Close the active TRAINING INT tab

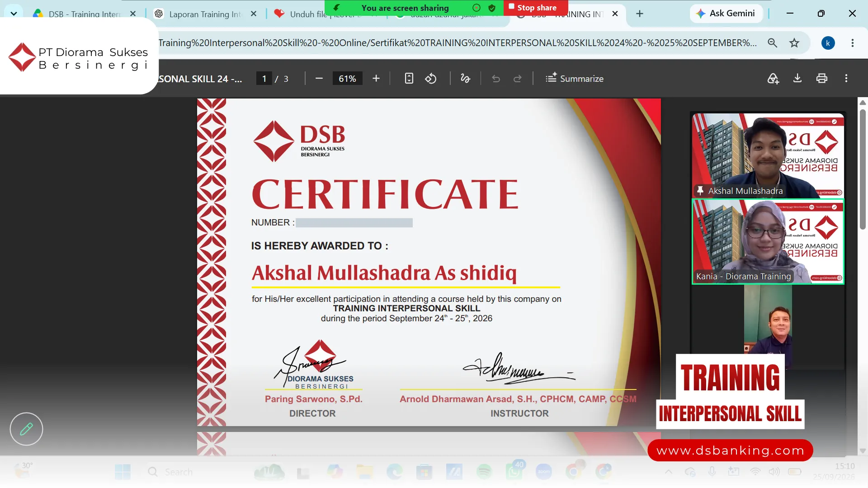pos(615,14)
